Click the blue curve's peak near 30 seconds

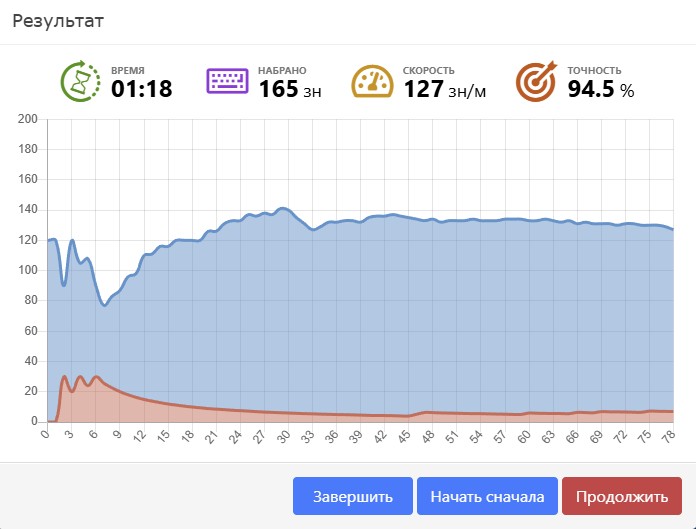[x=283, y=209]
